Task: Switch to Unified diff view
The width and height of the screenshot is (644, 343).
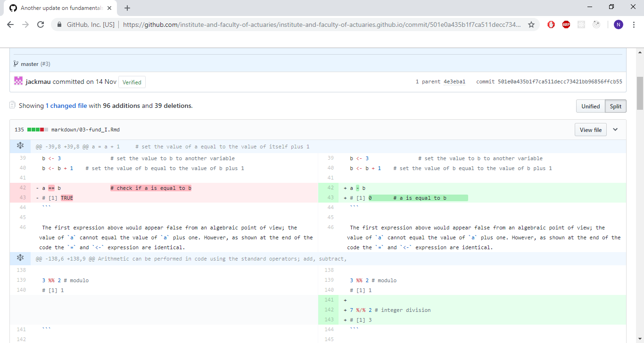Action: [590, 106]
